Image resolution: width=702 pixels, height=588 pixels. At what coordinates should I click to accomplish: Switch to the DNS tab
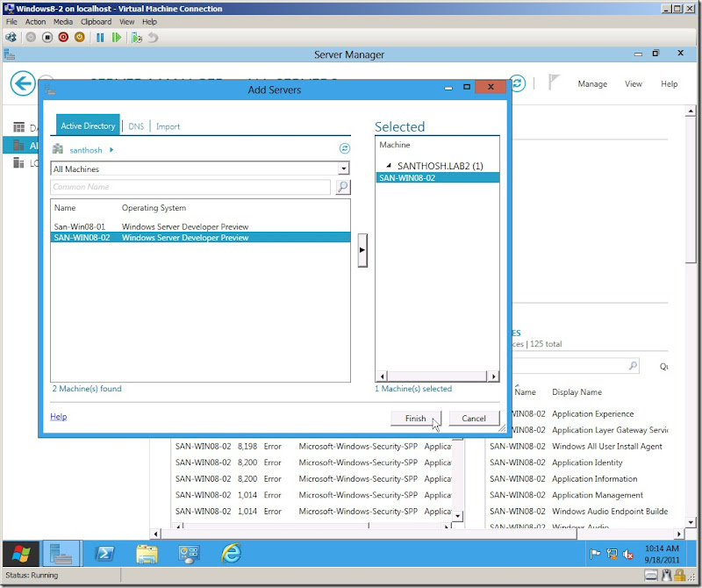click(136, 126)
